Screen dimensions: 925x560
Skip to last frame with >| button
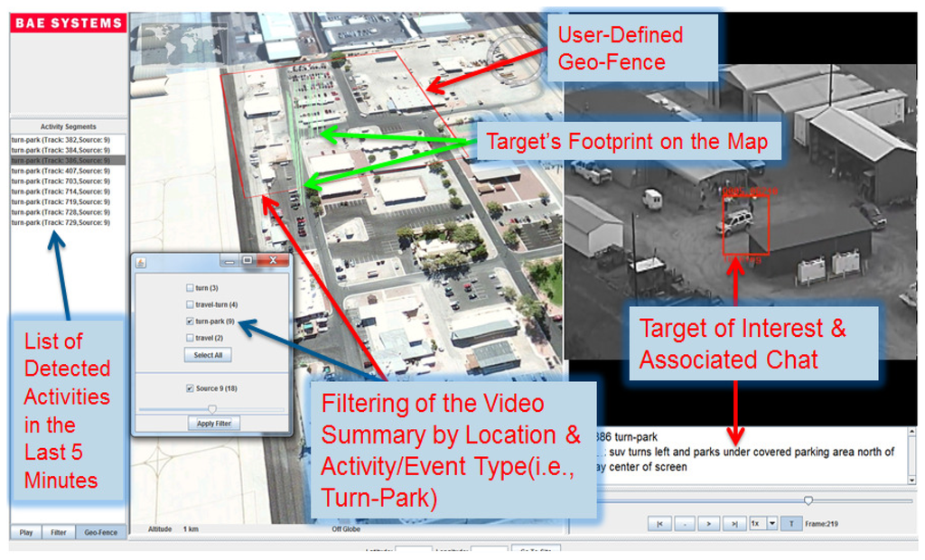click(733, 523)
